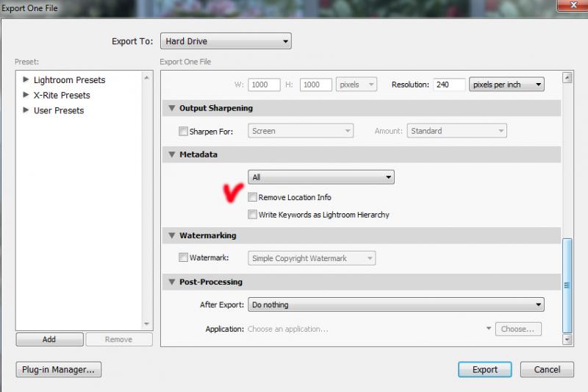Viewport: 588px width, 392px height.
Task: Click the Add preset button
Action: click(49, 340)
